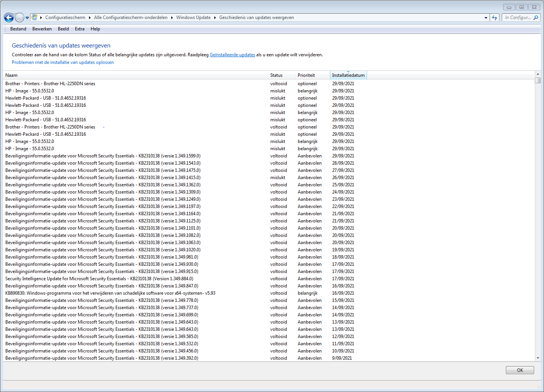Click the Forward navigation arrow
The image size is (544, 392).
tap(19, 17)
